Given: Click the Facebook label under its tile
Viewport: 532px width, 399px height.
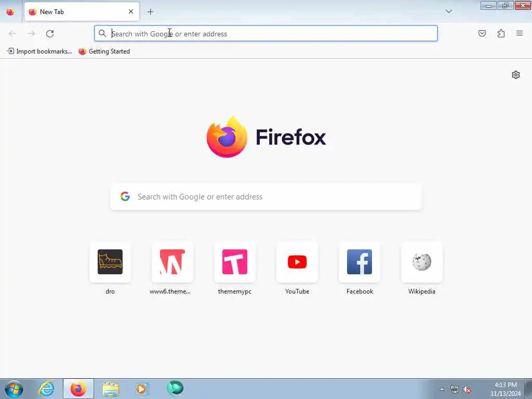Looking at the screenshot, I should click(x=360, y=291).
